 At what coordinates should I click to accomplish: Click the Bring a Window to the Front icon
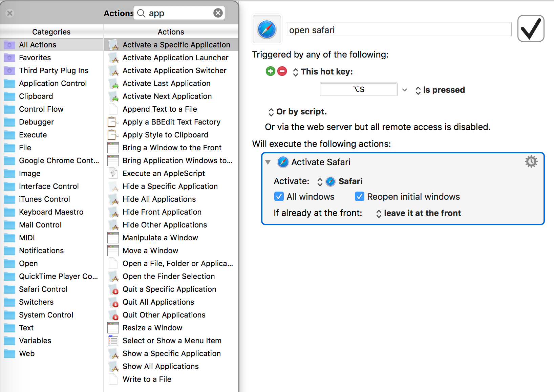pos(113,148)
